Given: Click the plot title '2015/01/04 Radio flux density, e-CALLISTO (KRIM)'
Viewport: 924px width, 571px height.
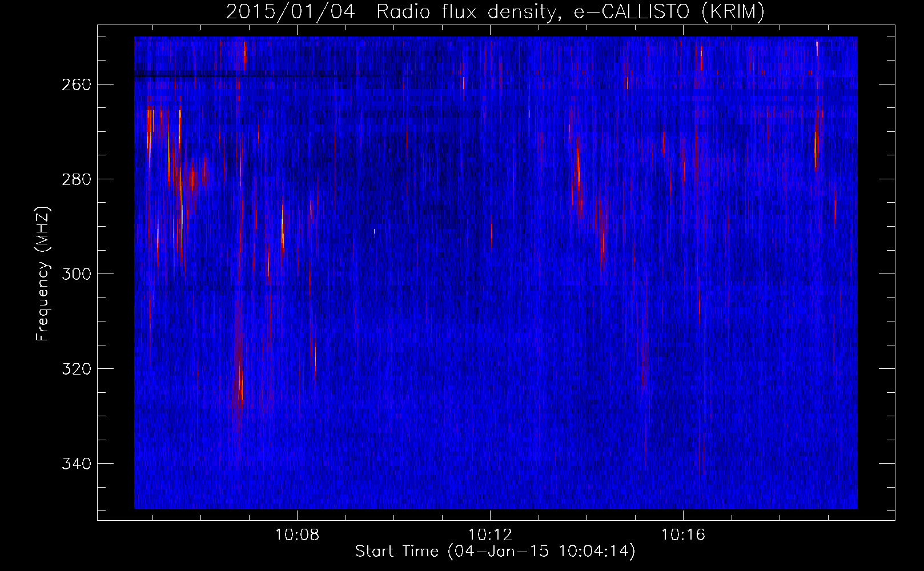Looking at the screenshot, I should 495,11.
